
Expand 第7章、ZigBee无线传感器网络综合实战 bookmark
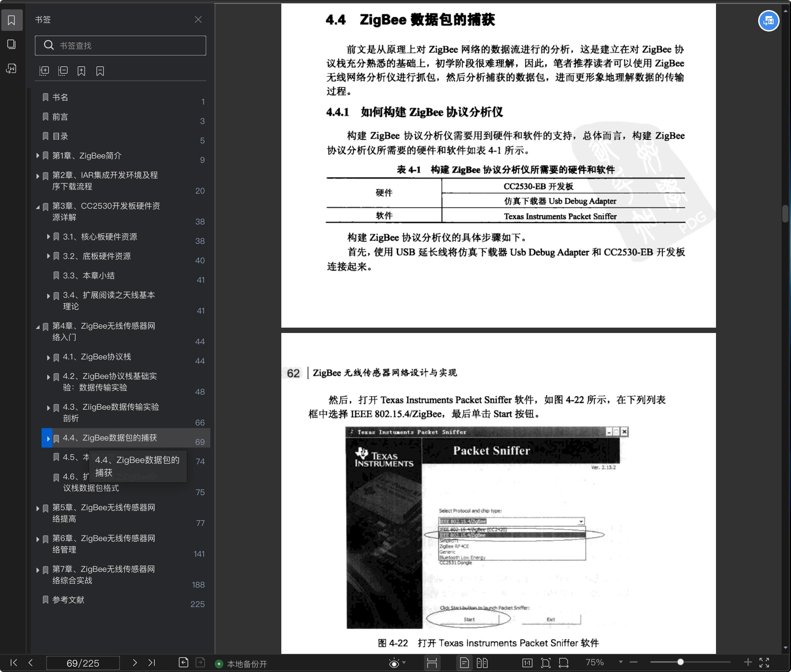38,570
